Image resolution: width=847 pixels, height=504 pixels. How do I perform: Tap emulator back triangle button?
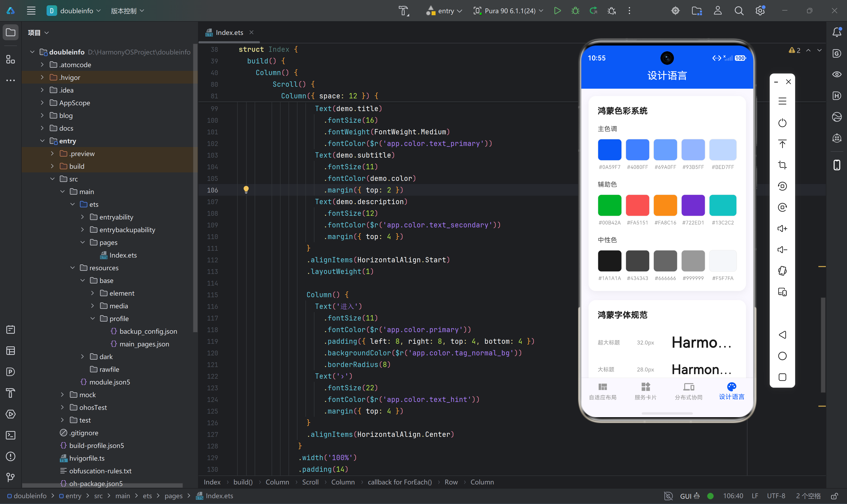[x=782, y=335]
